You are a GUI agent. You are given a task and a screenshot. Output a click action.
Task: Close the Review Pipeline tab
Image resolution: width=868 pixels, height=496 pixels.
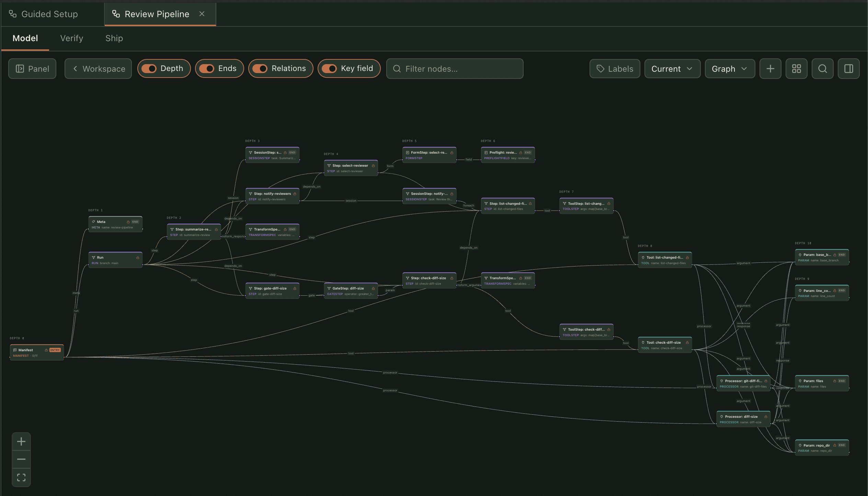[202, 14]
